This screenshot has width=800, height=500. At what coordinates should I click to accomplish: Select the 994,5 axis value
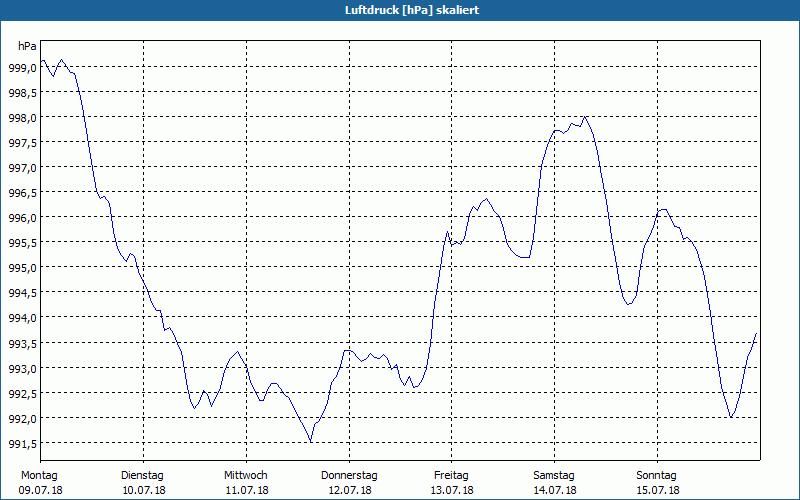[22, 293]
